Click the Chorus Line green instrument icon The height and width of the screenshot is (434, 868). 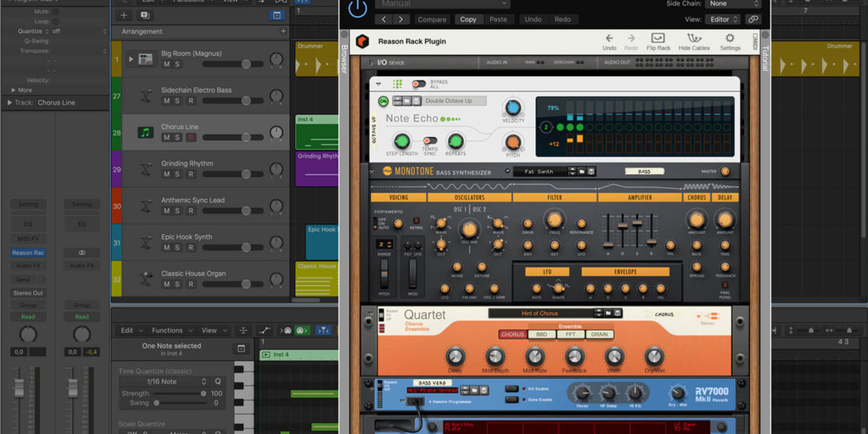145,132
